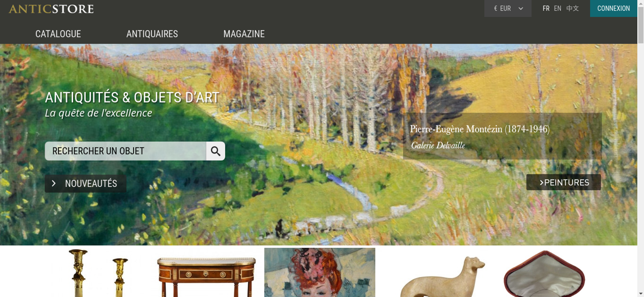Click the Pierre-Eugène Montézin painting link
Viewport: 644px width, 297px height.
click(479, 129)
